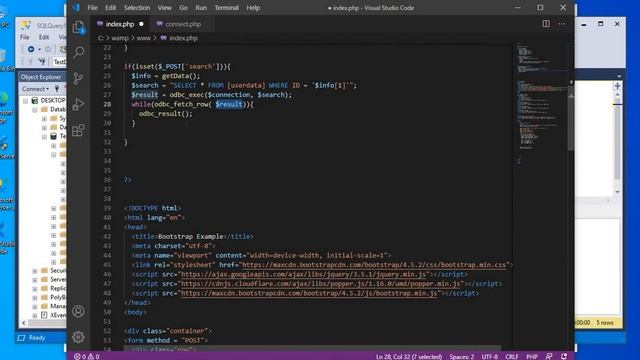Open the Edit menu in SSMS window
Image resolution: width=640 pixels, height=360 pixels.
point(44,37)
